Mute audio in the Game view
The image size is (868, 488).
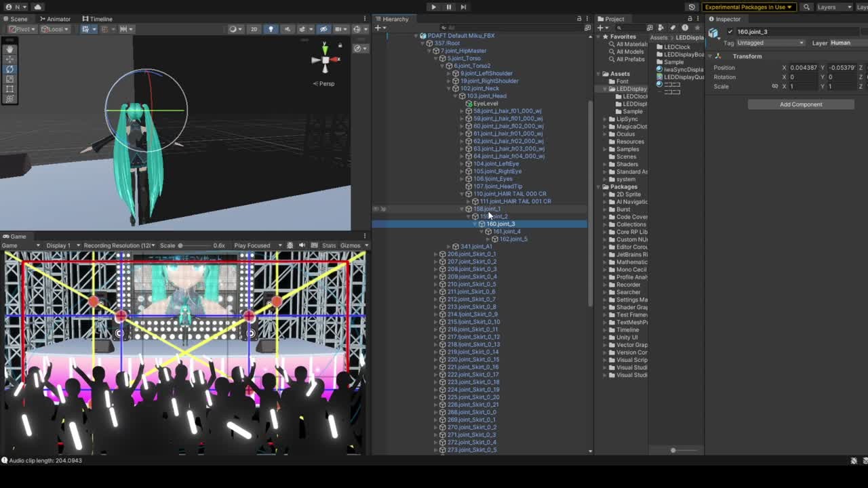point(302,245)
